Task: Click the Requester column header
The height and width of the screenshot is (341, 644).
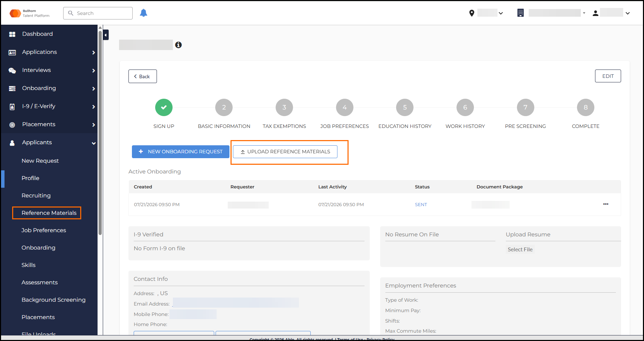Action: (242, 187)
